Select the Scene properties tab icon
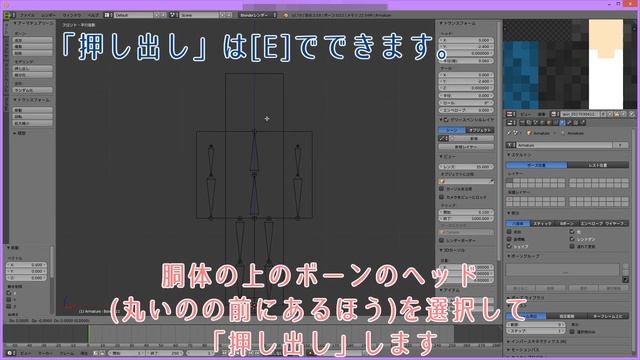Screen dimensions: 640x360 pyautogui.click(x=536, y=122)
